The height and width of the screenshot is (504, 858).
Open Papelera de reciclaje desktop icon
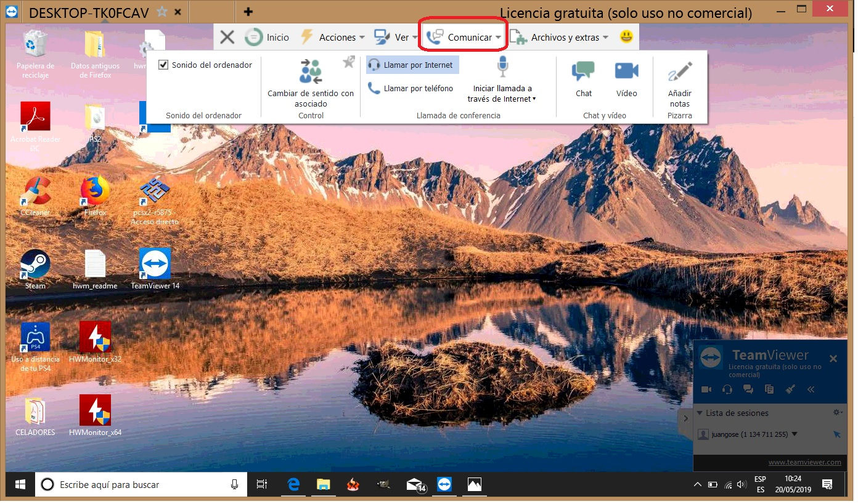coord(35,55)
